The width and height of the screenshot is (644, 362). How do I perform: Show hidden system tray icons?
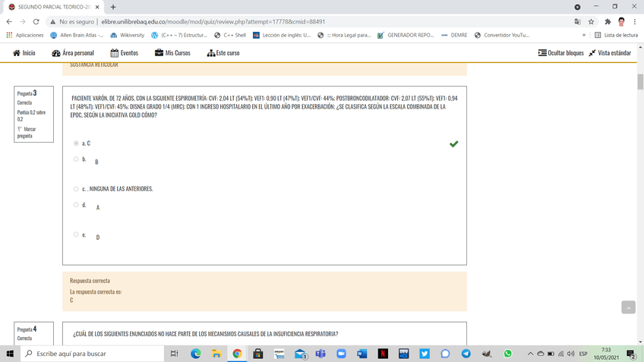[531, 354]
